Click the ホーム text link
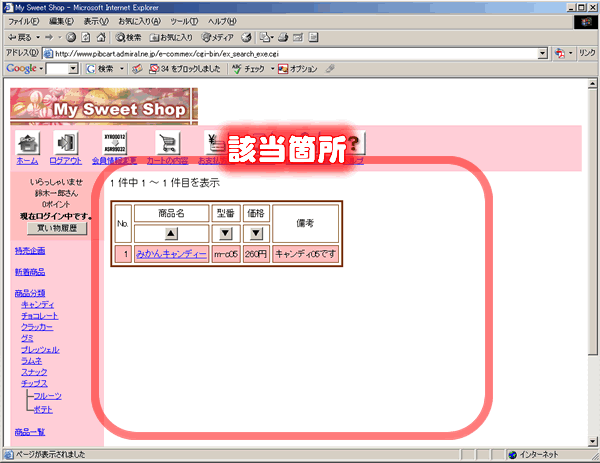This screenshot has height=463, width=600. [x=27, y=161]
